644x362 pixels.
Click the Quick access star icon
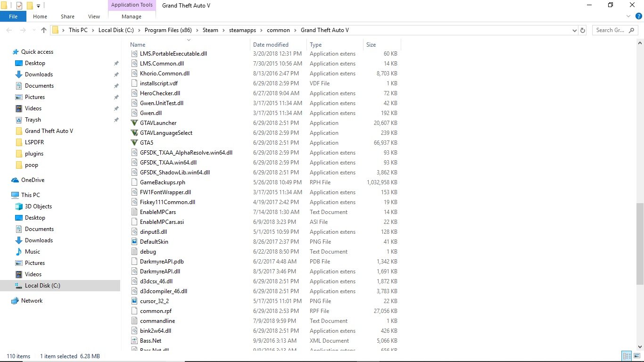(16, 52)
